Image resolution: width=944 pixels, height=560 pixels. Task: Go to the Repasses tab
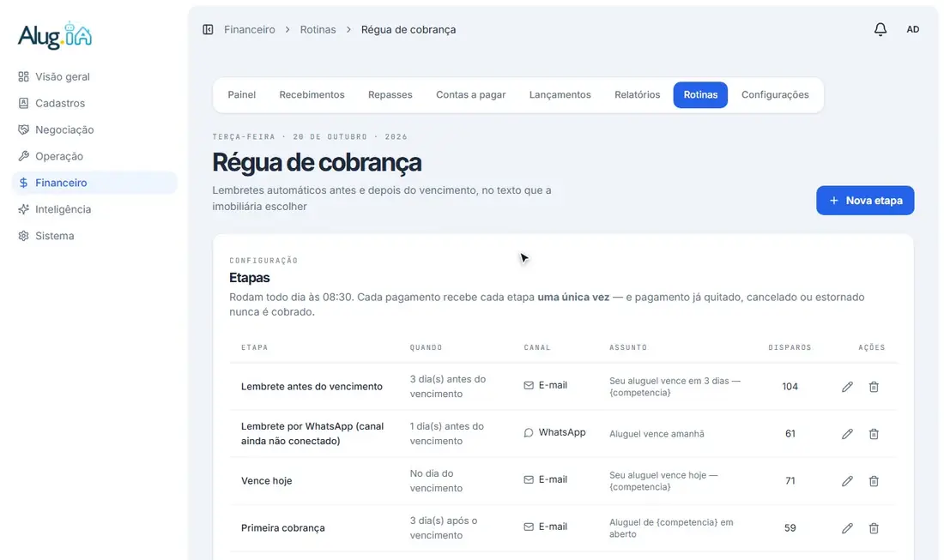[390, 94]
